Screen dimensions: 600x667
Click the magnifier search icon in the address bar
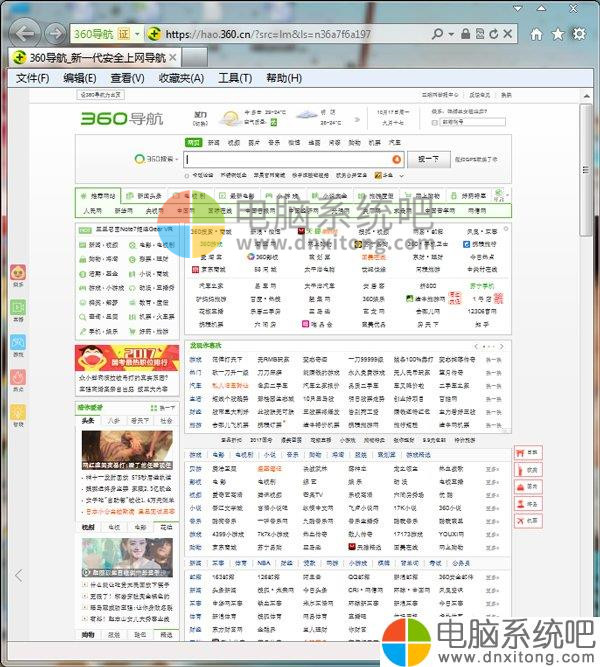click(437, 34)
